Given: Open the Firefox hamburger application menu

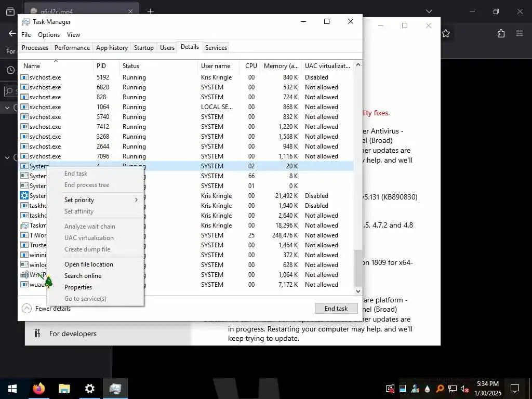Looking at the screenshot, I should 520,33.
